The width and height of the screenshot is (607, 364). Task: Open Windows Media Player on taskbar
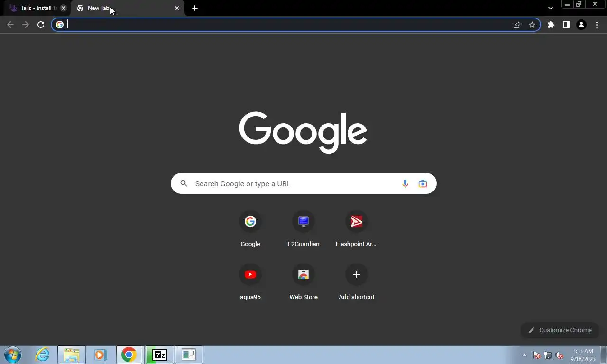coord(100,355)
